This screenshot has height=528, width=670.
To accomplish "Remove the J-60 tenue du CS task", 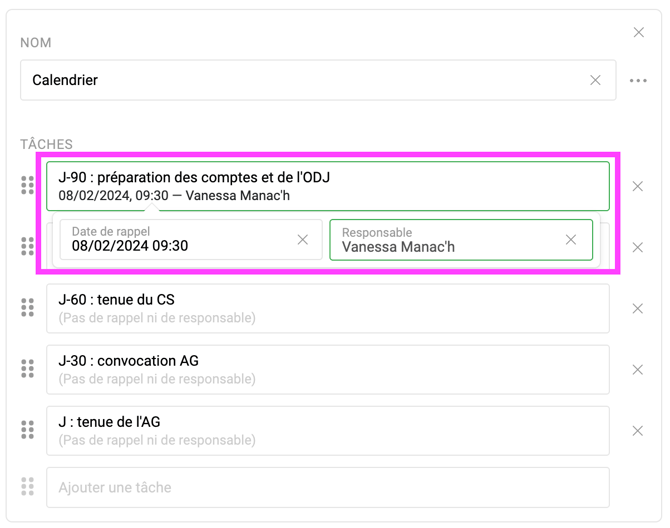I will [638, 308].
